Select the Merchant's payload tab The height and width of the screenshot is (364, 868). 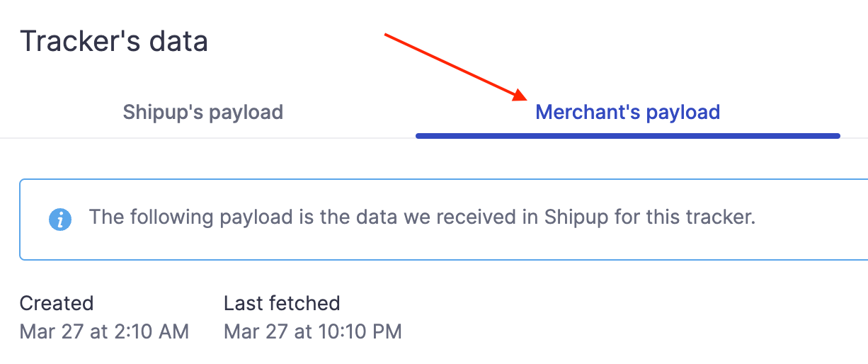tap(627, 112)
